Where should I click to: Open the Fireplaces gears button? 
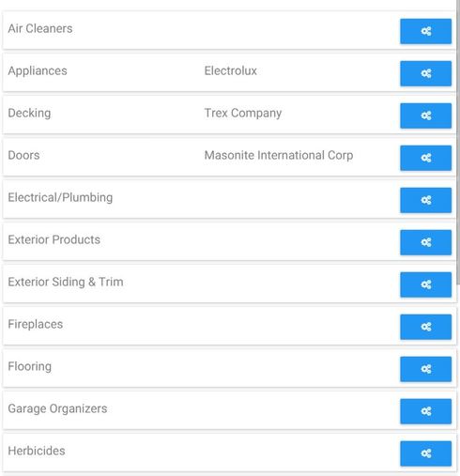point(425,327)
